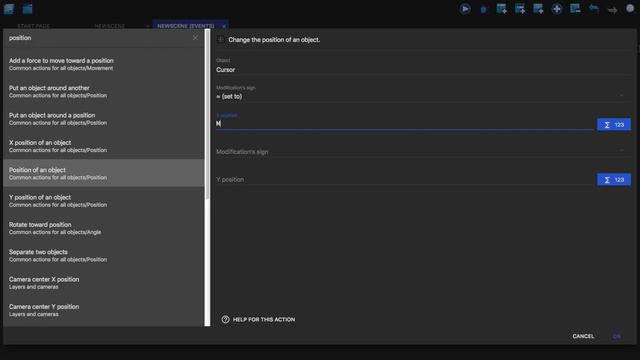Click the second blue icon at top left

(27, 9)
